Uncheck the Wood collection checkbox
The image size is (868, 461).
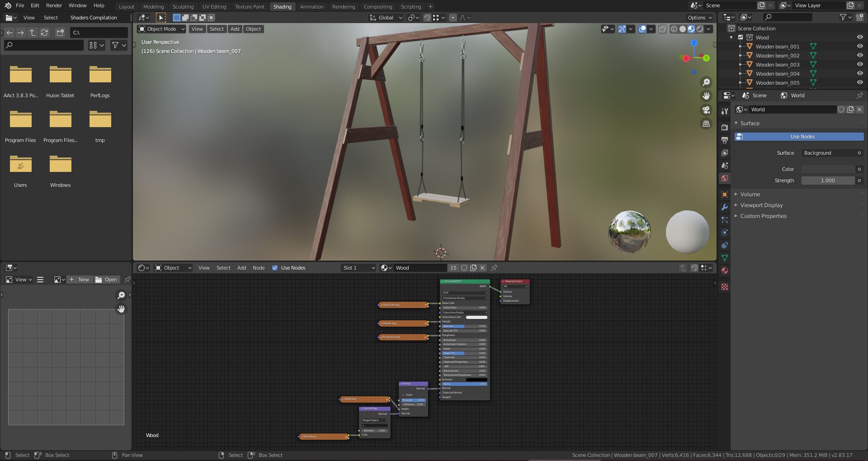tap(741, 38)
